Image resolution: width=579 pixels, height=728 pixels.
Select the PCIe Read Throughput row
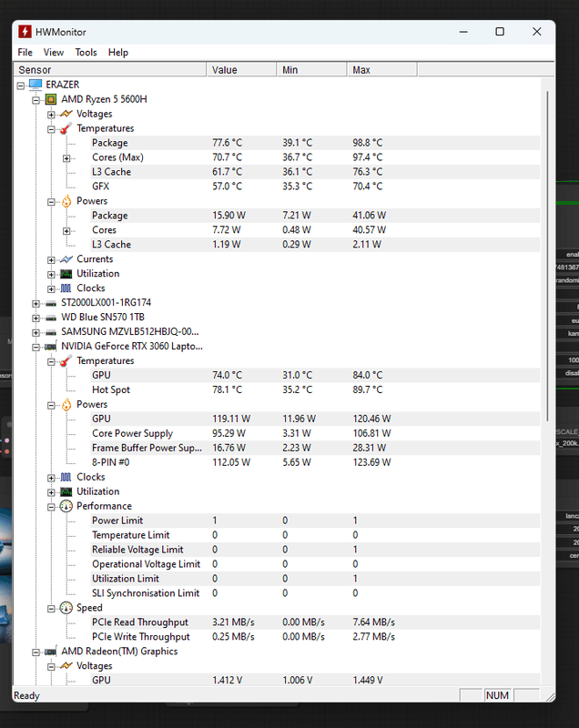click(315, 622)
